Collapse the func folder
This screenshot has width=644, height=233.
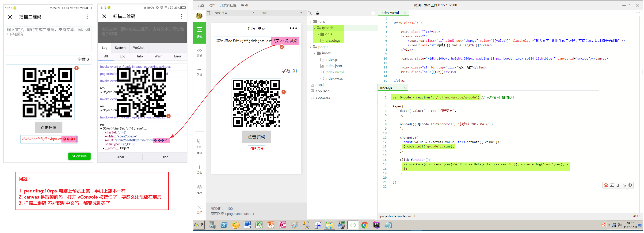(x=311, y=22)
